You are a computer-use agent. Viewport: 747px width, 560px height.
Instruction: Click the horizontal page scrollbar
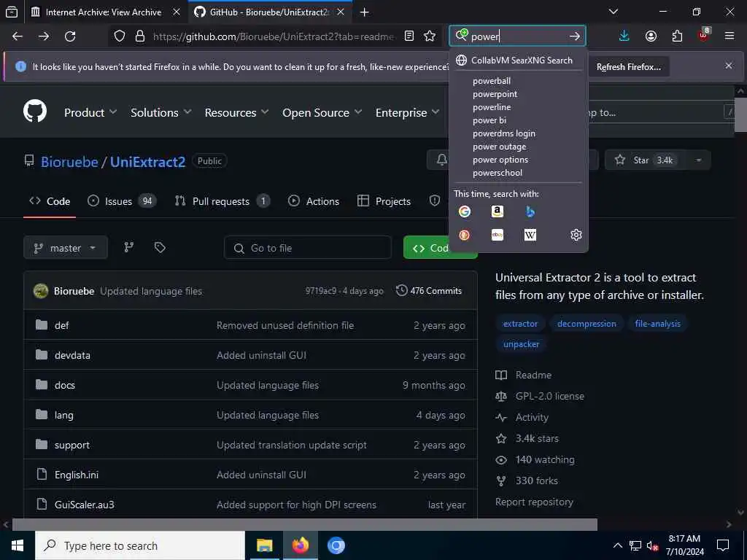[x=304, y=524]
